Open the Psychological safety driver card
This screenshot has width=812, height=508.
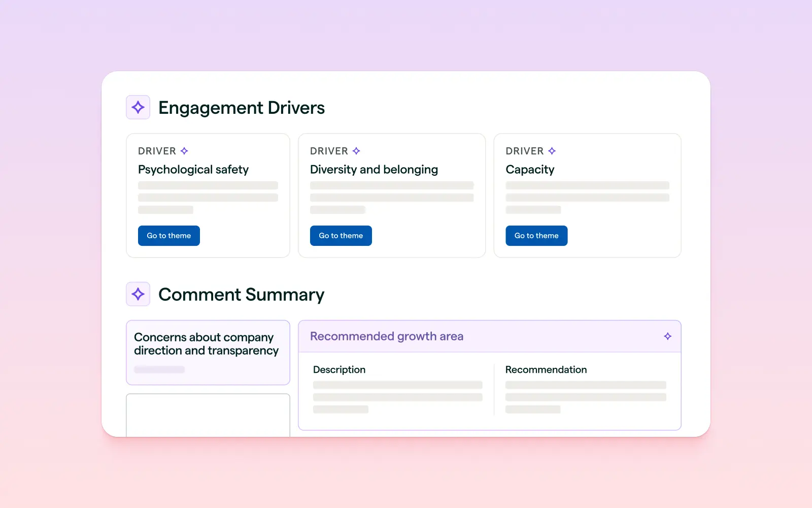pos(208,196)
